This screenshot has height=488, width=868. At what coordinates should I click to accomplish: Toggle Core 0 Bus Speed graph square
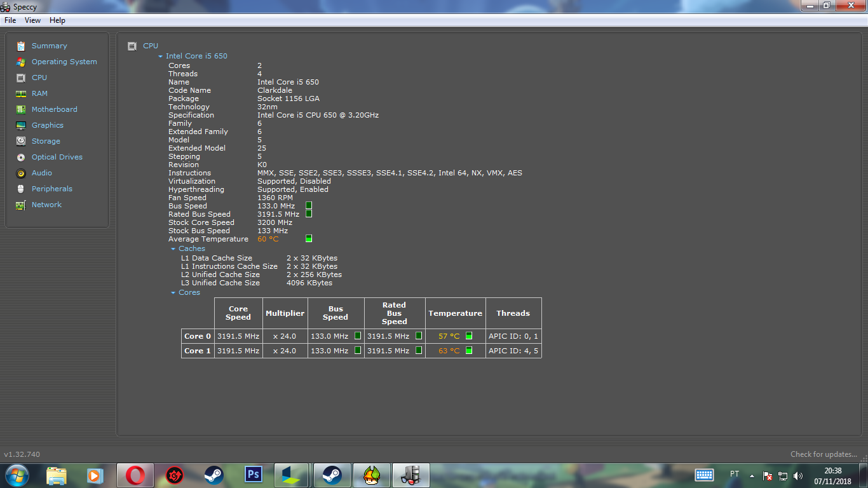click(x=358, y=336)
